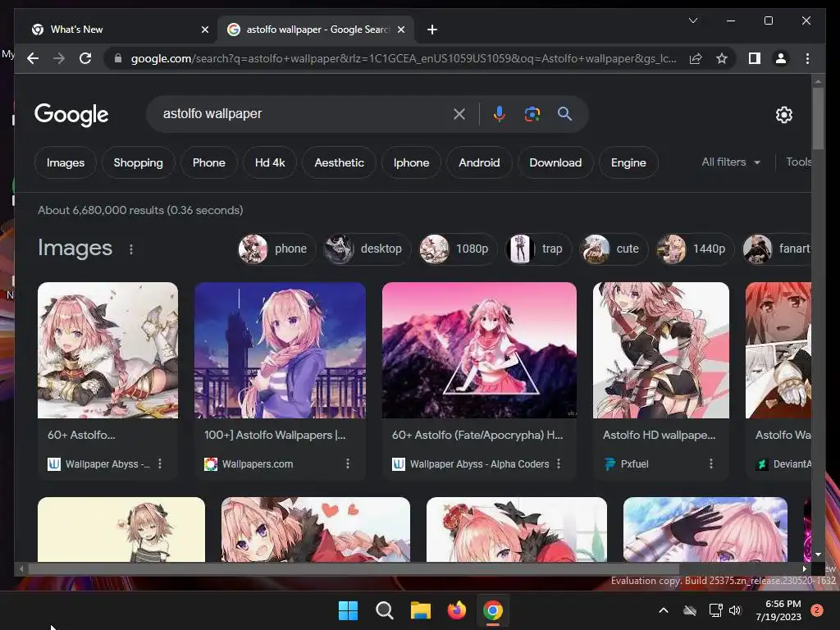Open taskbar Search
Image resolution: width=840 pixels, height=630 pixels.
(384, 610)
